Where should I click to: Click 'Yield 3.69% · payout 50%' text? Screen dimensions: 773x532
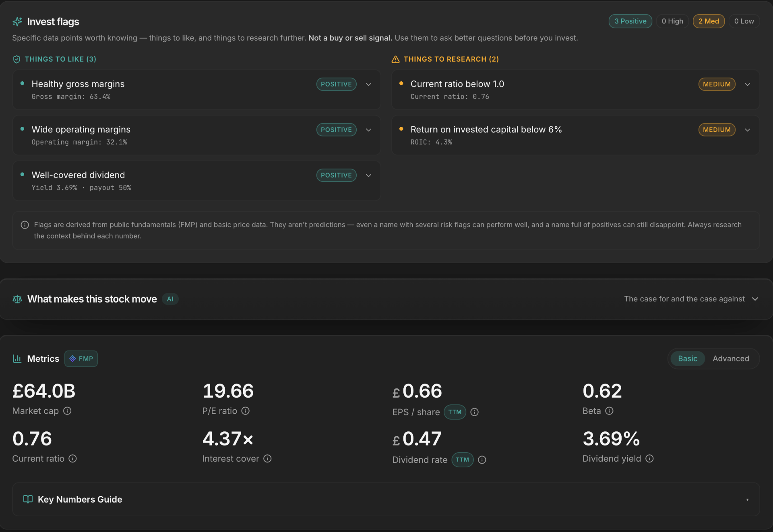coord(81,188)
